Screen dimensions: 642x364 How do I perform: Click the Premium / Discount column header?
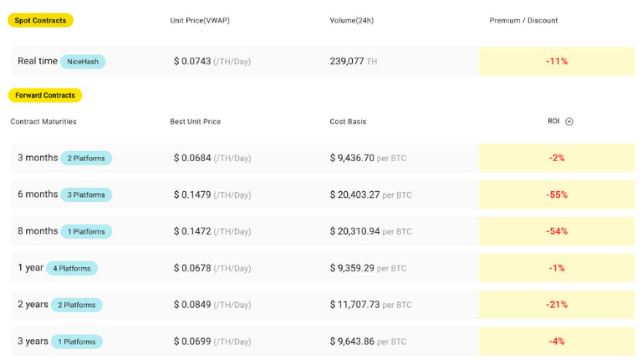523,20
